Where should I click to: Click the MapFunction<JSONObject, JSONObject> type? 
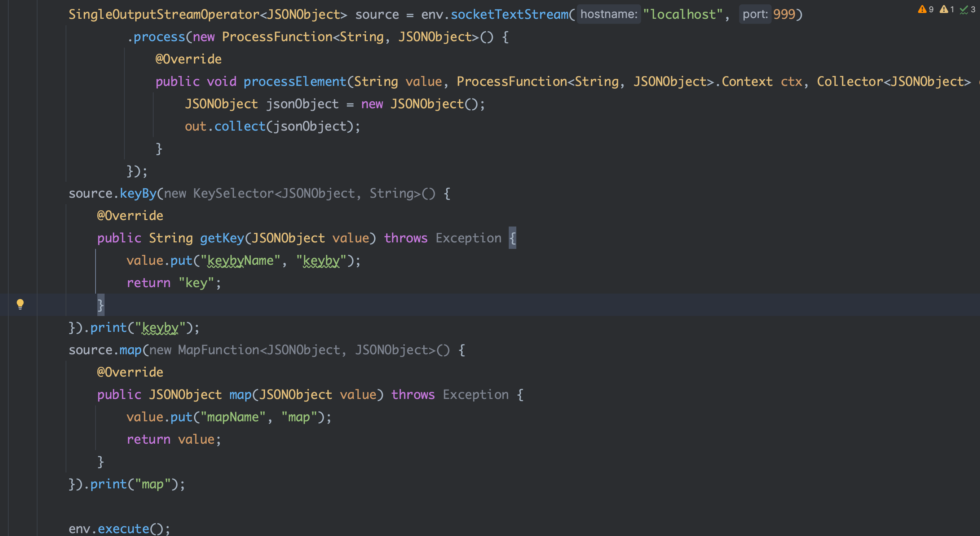tap(306, 350)
